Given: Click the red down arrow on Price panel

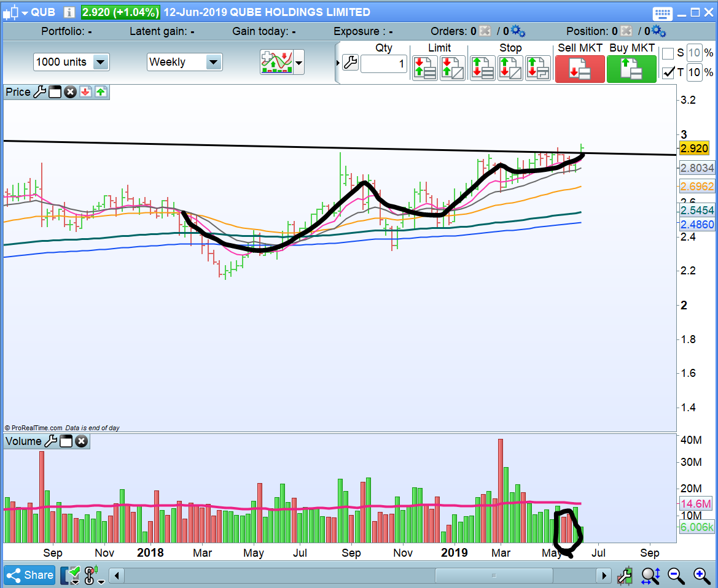Looking at the screenshot, I should point(85,92).
